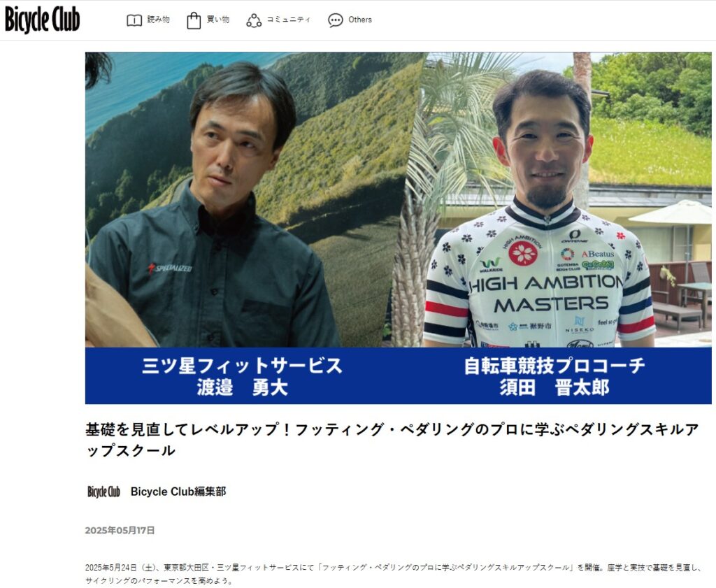Screen dimensions: 716x588
Task: Click the 自転車競技プロコーチ 須田晋太郎 caption
Action: (x=554, y=376)
